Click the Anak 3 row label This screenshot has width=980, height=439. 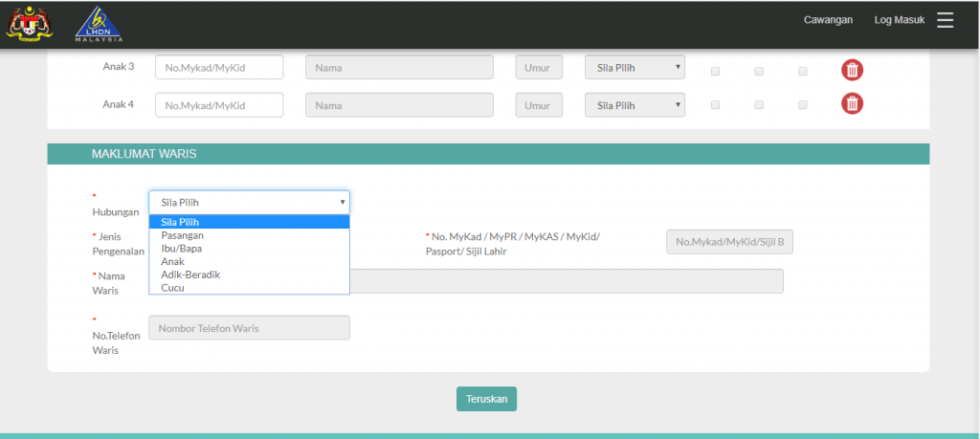coord(118,66)
